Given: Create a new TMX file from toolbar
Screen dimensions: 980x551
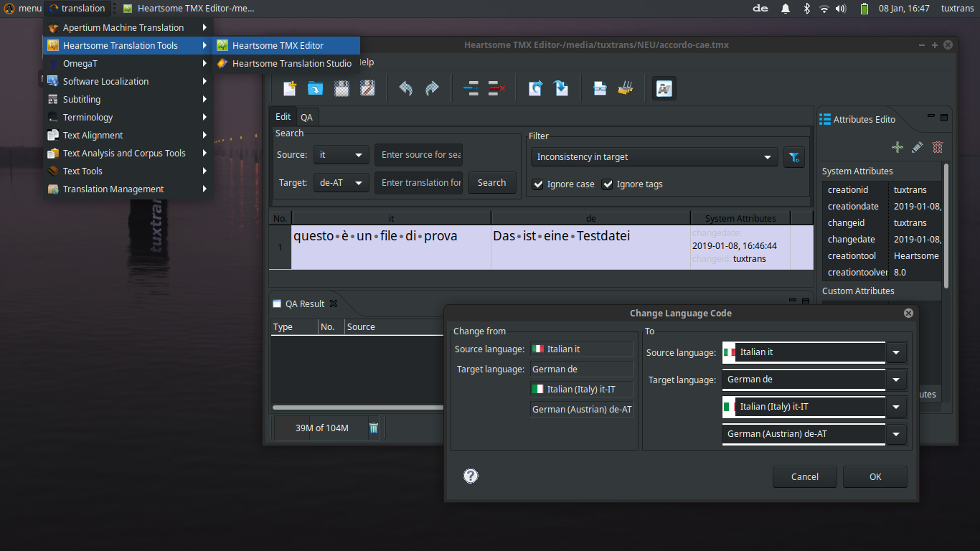Looking at the screenshot, I should point(289,88).
